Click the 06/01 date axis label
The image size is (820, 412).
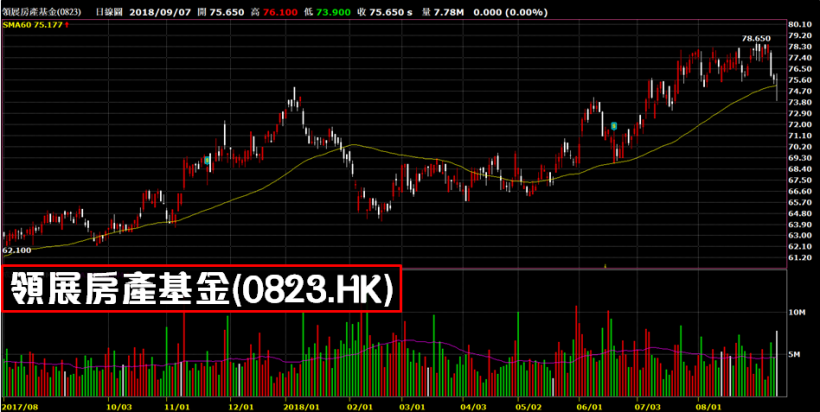[x=588, y=406]
